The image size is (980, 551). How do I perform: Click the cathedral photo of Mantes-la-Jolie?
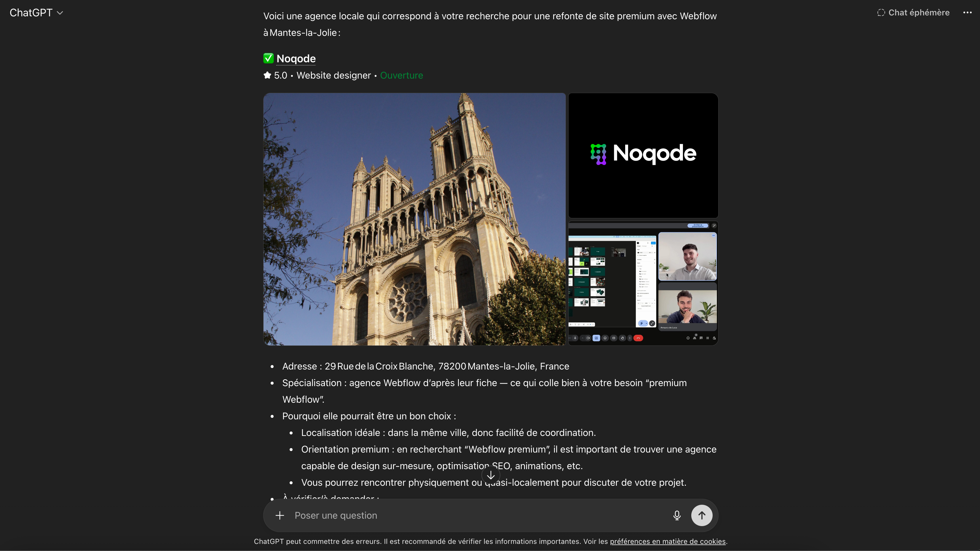pos(414,219)
